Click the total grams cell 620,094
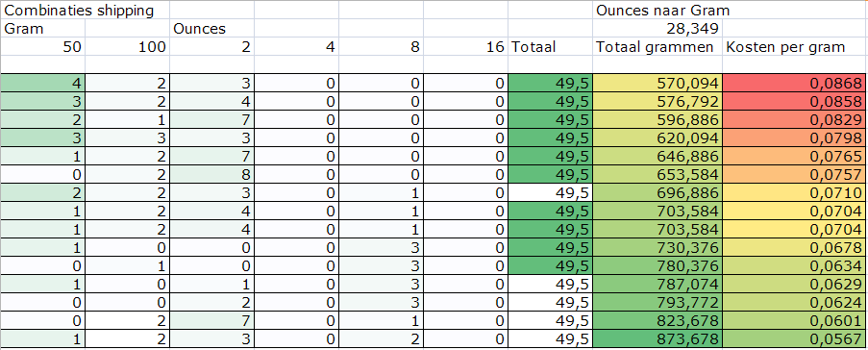The height and width of the screenshot is (350, 868). [x=657, y=137]
